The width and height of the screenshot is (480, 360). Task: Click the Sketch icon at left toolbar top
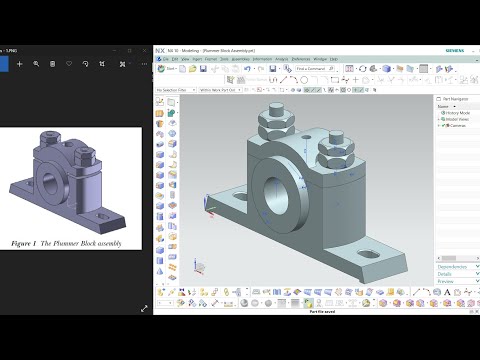pyautogui.click(x=160, y=102)
